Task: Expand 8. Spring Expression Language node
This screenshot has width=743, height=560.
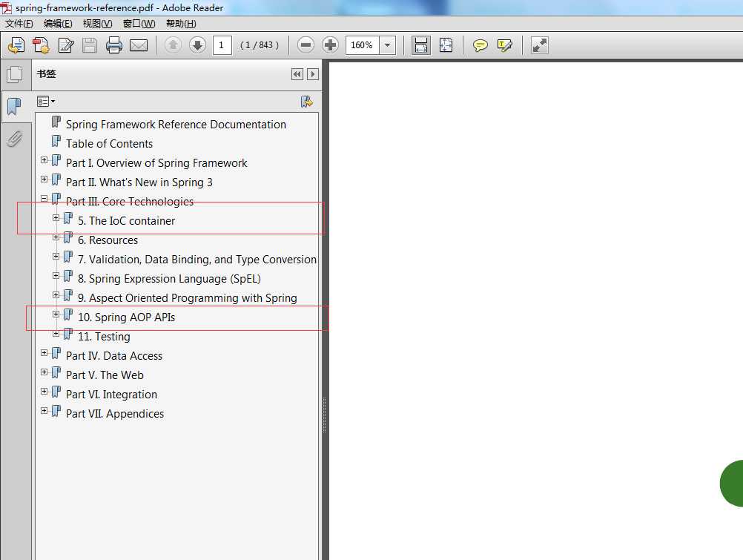Action: [x=56, y=275]
